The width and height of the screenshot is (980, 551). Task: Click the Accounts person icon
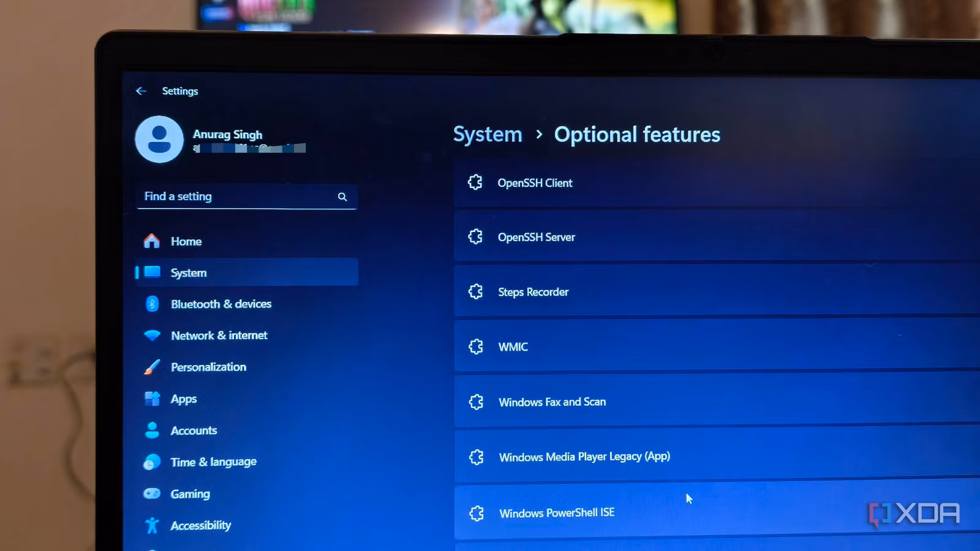(152, 430)
